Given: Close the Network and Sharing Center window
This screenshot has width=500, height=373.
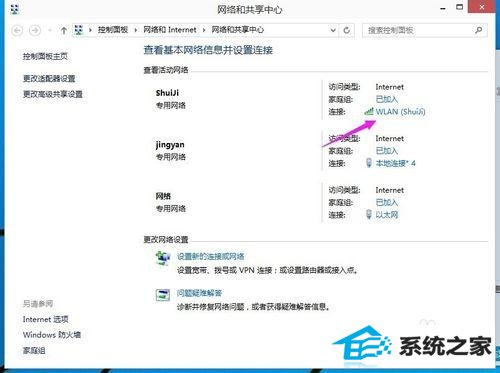Looking at the screenshot, I should click(482, 7).
